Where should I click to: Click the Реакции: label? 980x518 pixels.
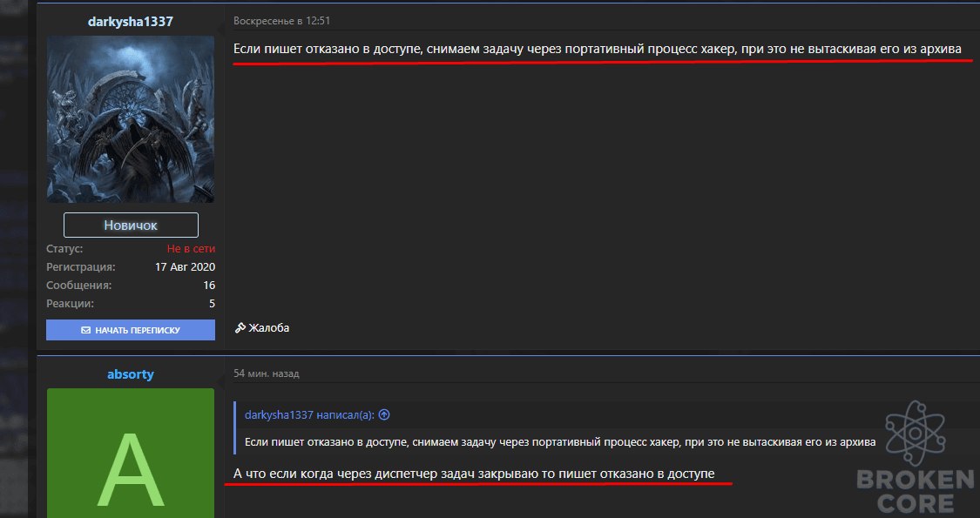click(x=70, y=304)
